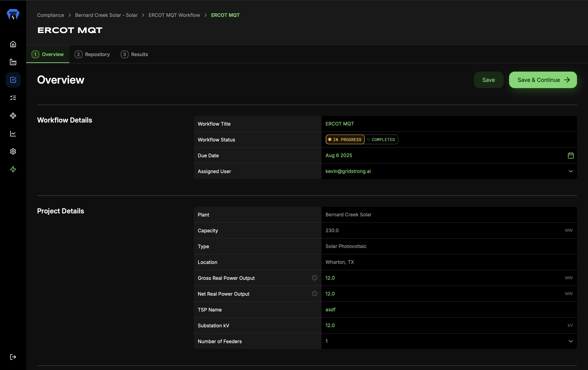Switch to the Repository tab
The width and height of the screenshot is (588, 370).
92,54
